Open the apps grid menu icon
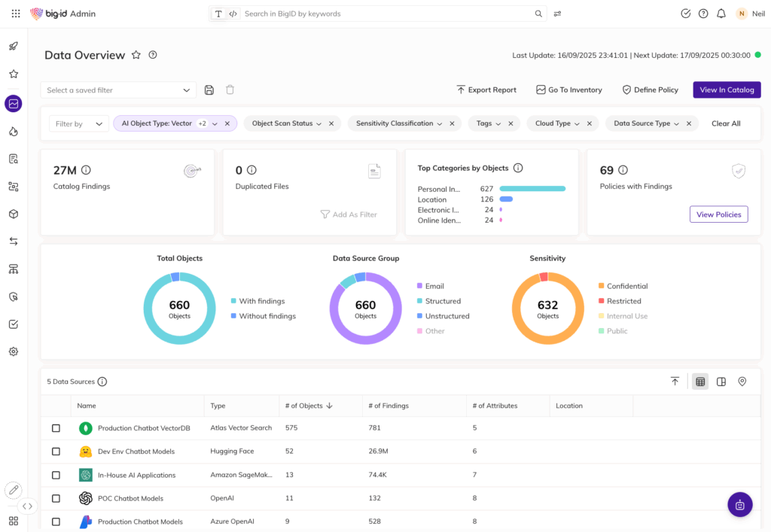The image size is (771, 532). [16, 14]
